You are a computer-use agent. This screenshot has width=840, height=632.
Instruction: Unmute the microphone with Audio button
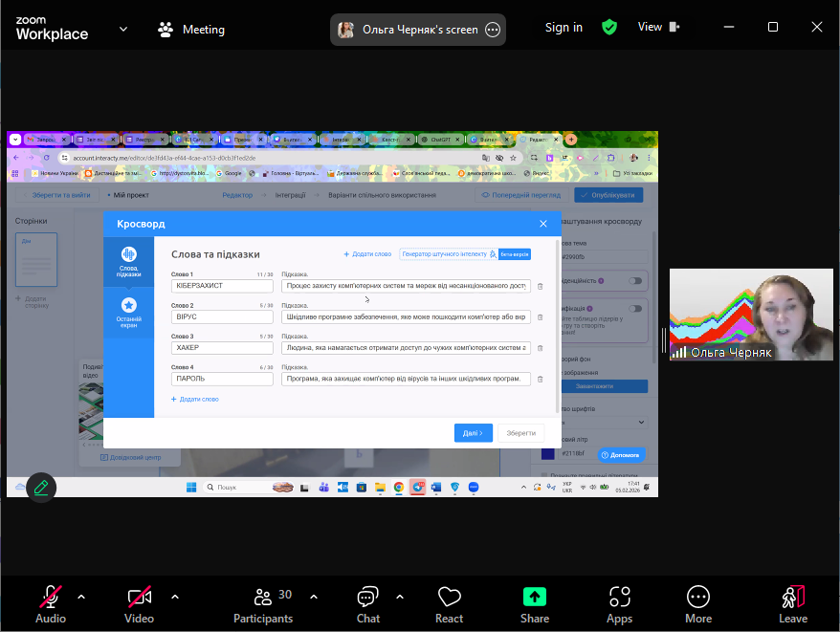(51, 604)
